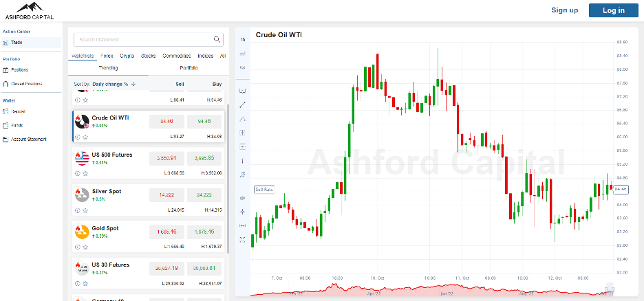This screenshot has width=644, height=301.
Task: Click the watchlist vertical scrollbar
Action: click(228, 137)
